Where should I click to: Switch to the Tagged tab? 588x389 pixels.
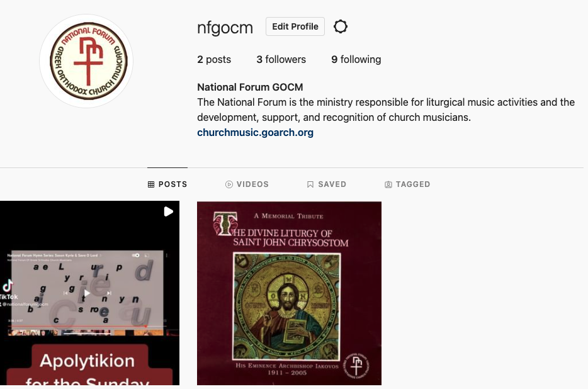click(x=407, y=184)
